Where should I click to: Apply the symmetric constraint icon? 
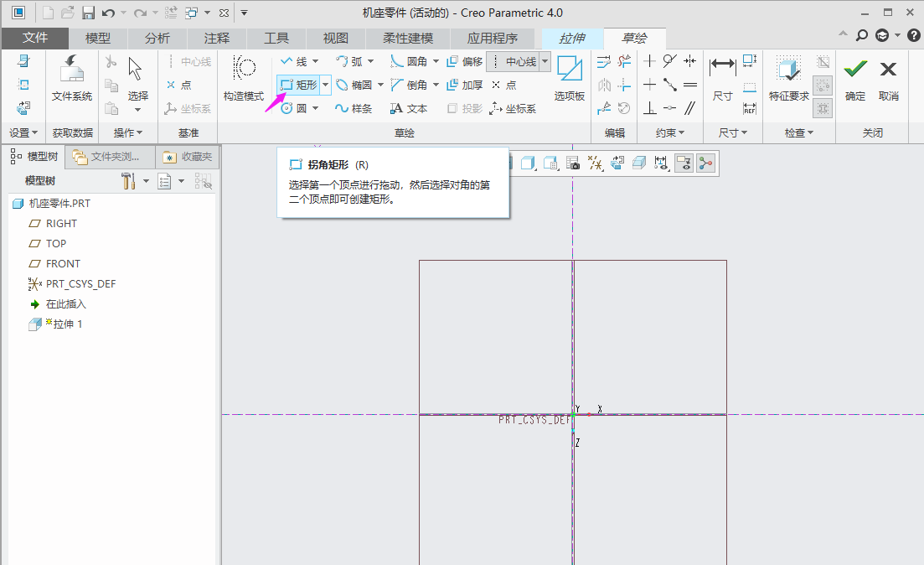coord(690,60)
